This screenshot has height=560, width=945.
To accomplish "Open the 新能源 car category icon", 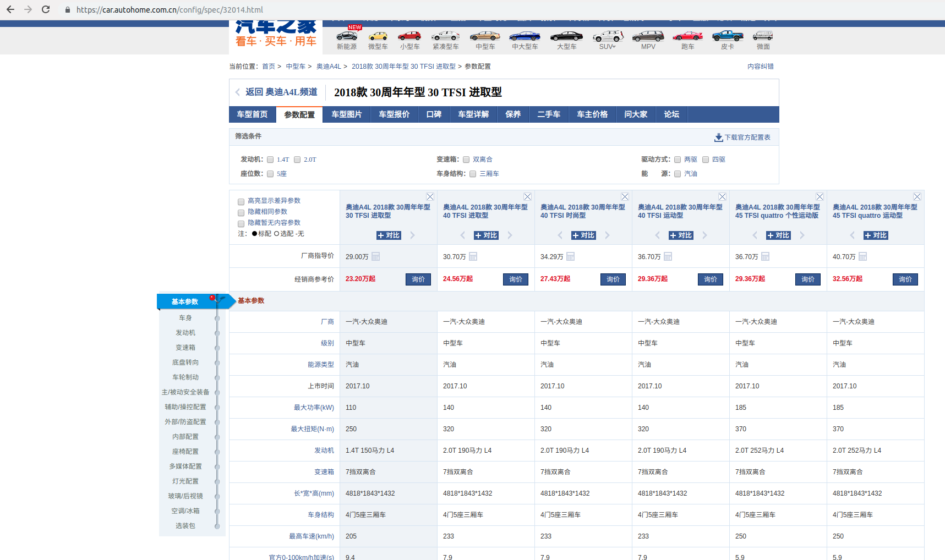I will click(347, 36).
